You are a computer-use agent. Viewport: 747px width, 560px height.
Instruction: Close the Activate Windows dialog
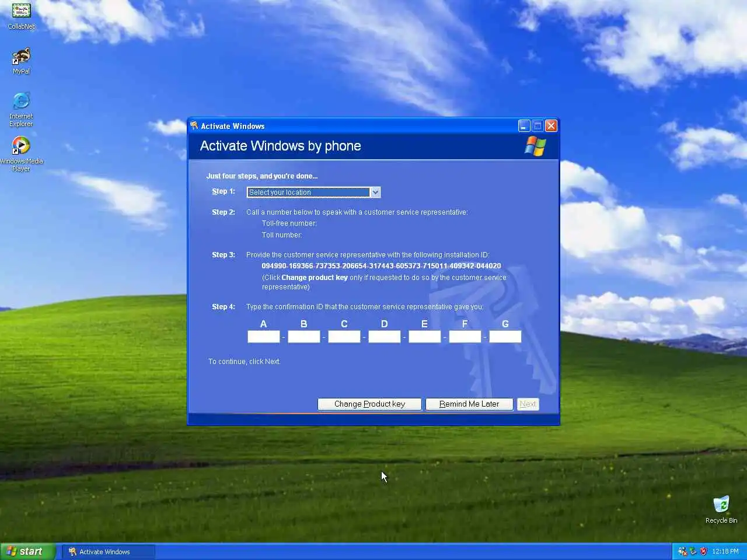coord(551,126)
